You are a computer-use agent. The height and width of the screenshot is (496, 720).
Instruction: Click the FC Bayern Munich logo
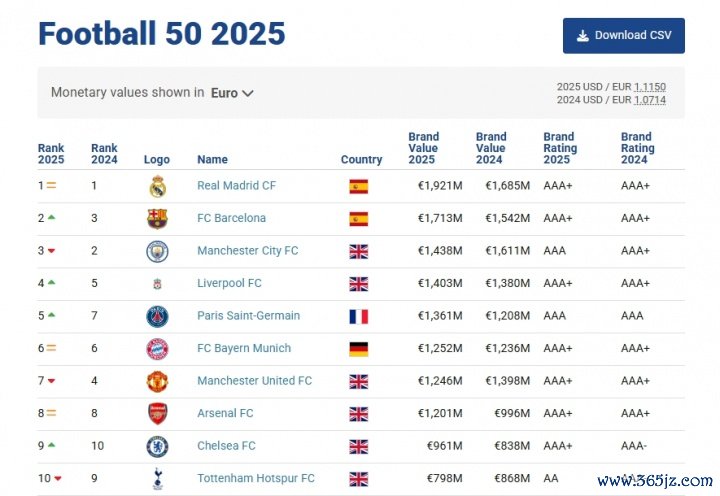[157, 349]
